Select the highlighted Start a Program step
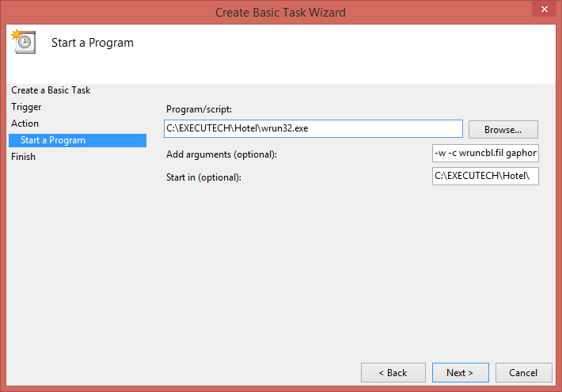This screenshot has width=562, height=392. (78, 140)
